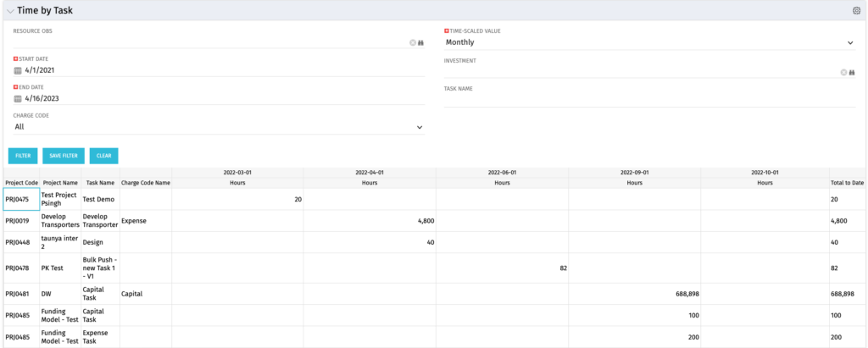Click the Save Filter button
This screenshot has width=868, height=348.
tap(63, 156)
